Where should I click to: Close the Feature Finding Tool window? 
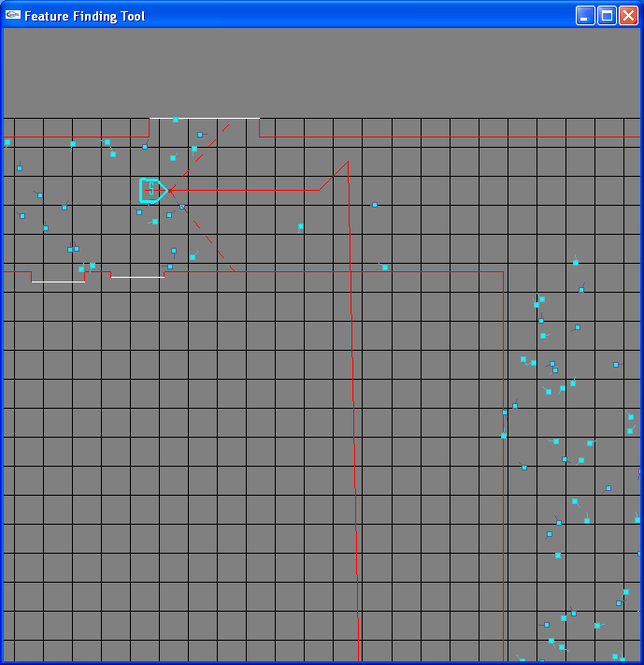(628, 16)
